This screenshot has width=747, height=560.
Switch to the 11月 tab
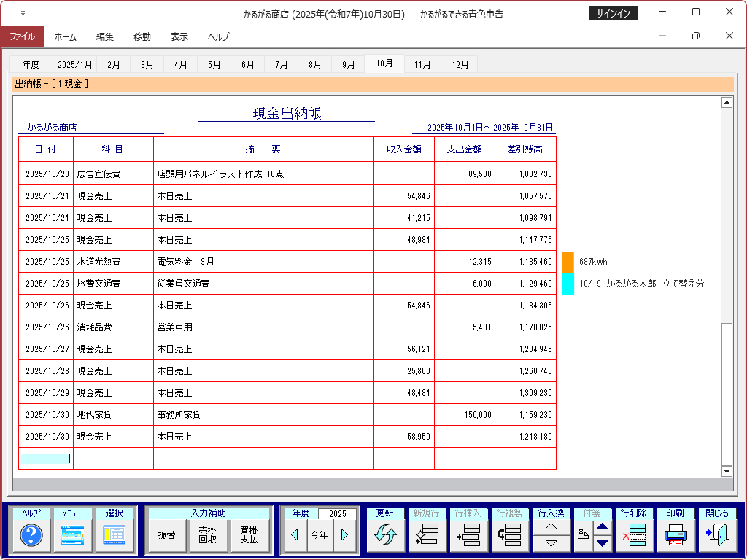click(x=422, y=64)
